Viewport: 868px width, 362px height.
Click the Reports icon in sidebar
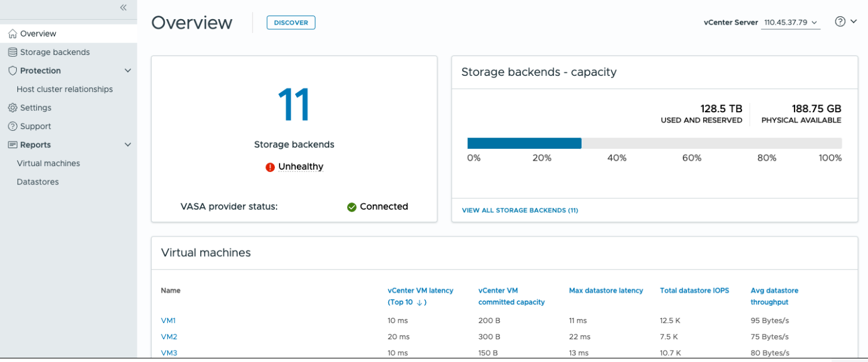coord(11,145)
